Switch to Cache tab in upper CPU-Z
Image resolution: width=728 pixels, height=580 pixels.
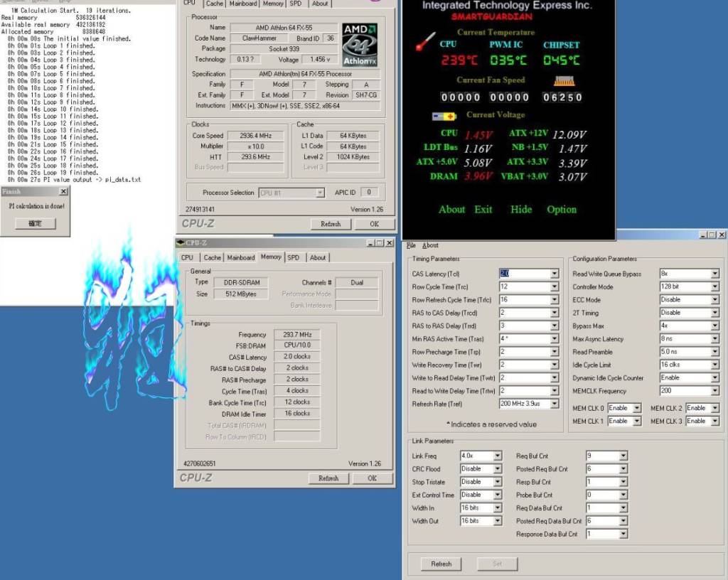point(215,4)
